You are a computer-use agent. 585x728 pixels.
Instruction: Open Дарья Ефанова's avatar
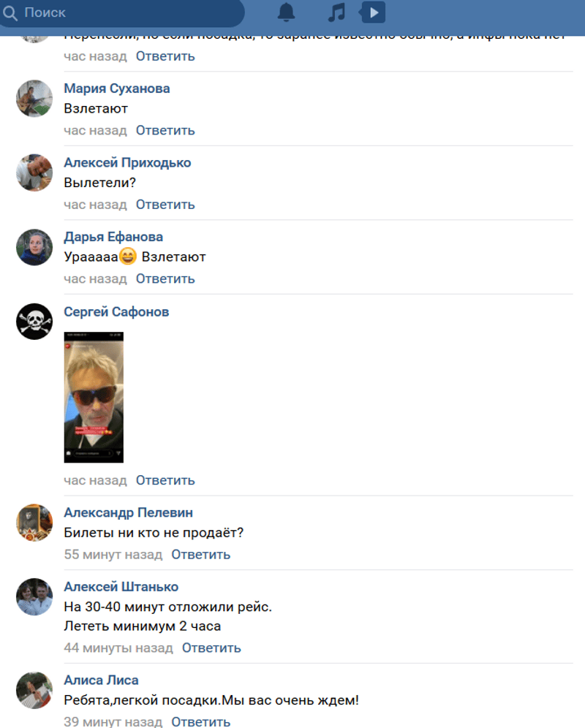[34, 247]
